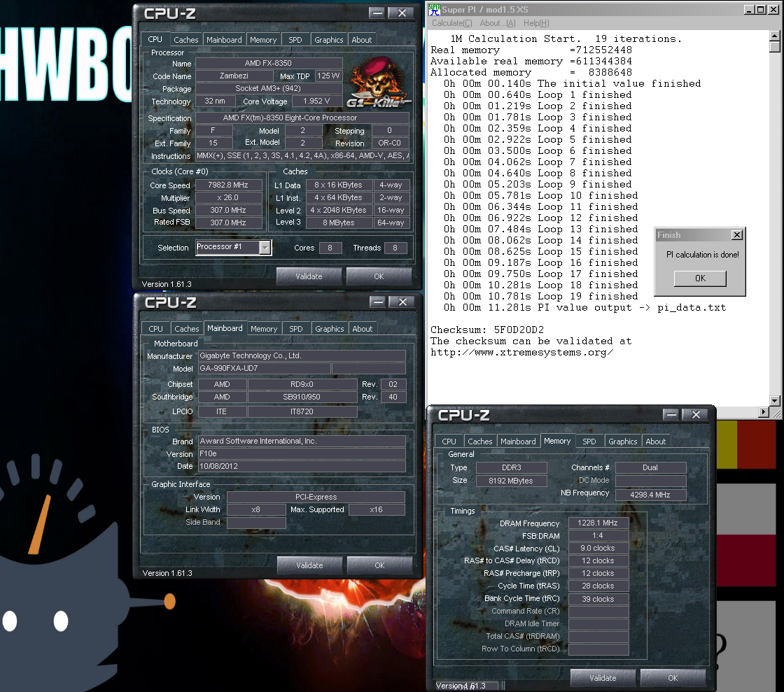Click OK in the CPU-Z Mainboard window
784x692 pixels.
tap(379, 565)
